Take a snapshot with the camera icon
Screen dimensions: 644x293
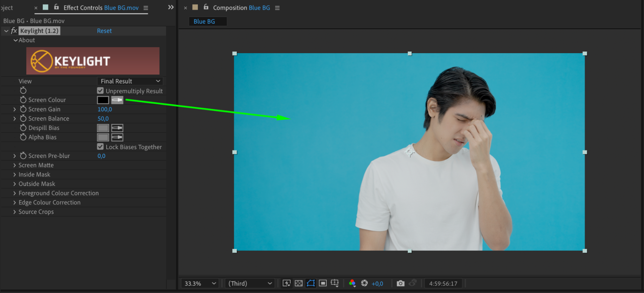[400, 283]
